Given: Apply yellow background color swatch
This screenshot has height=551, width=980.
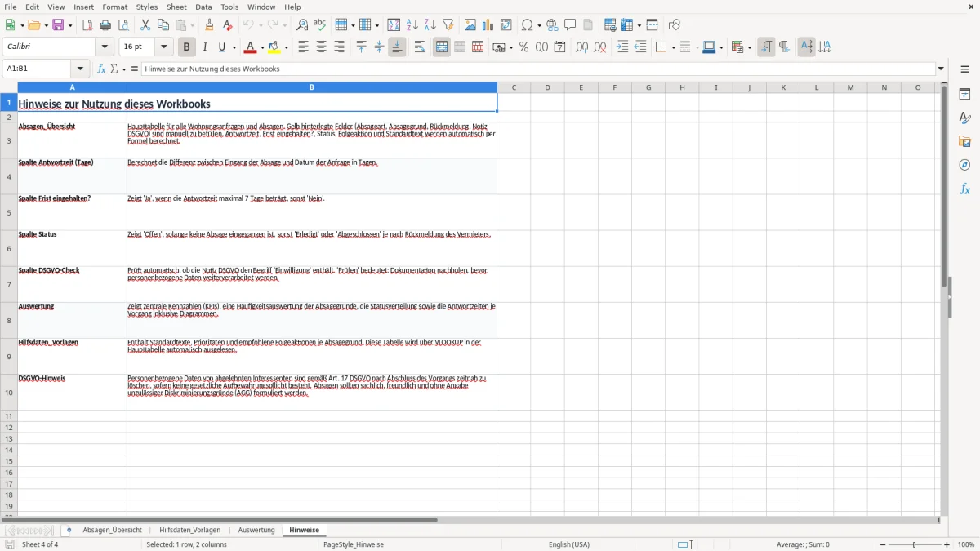Looking at the screenshot, I should click(x=275, y=47).
